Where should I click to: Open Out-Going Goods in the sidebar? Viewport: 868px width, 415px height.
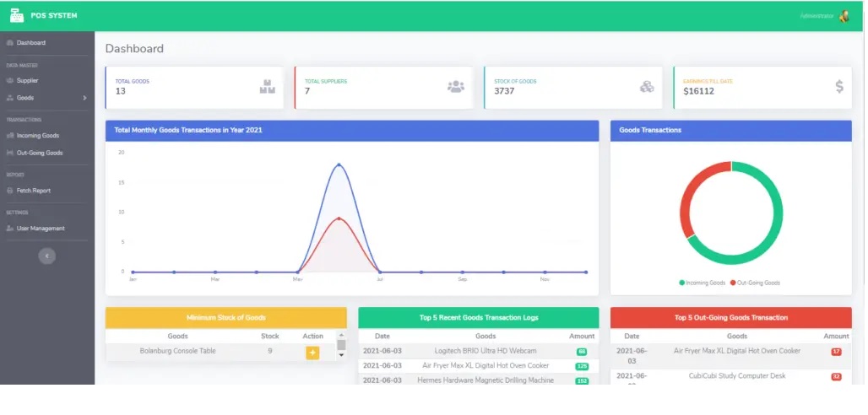click(39, 154)
